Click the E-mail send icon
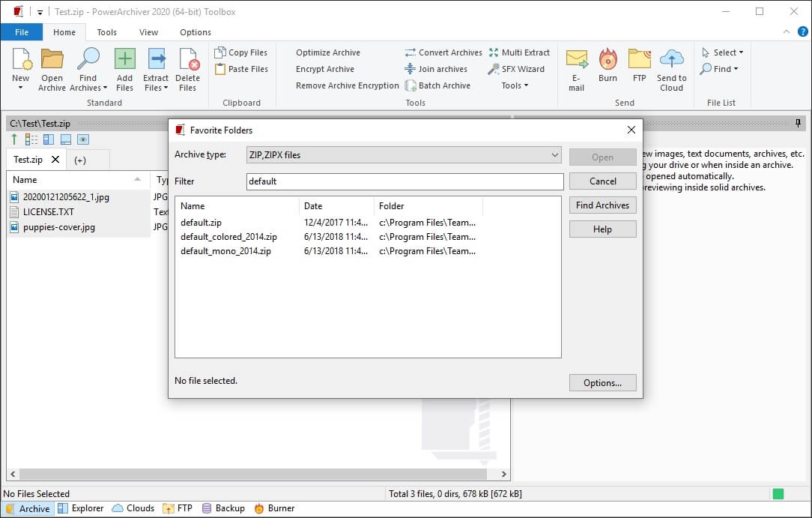Viewport: 812px width, 518px height. pos(576,60)
